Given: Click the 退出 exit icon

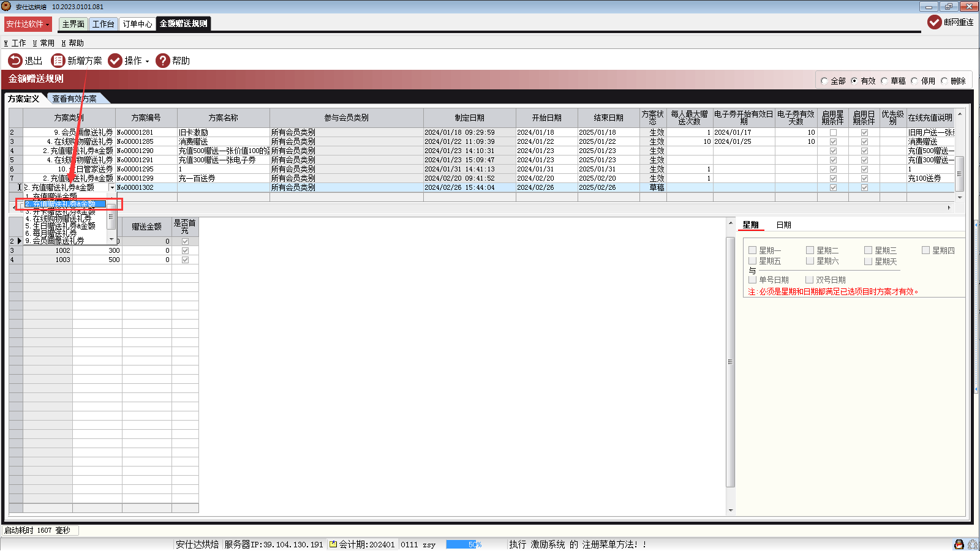Looking at the screenshot, I should (15, 61).
